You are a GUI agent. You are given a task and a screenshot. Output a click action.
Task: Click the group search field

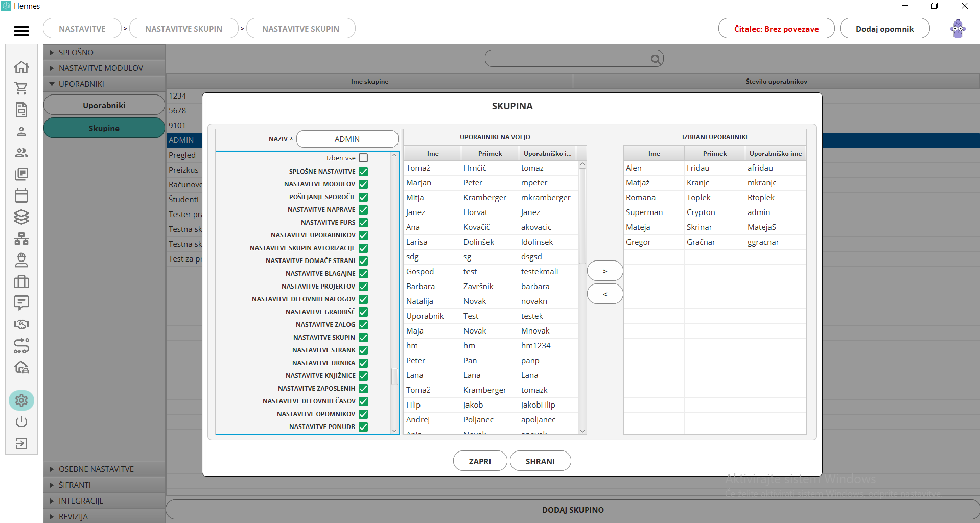click(x=574, y=59)
